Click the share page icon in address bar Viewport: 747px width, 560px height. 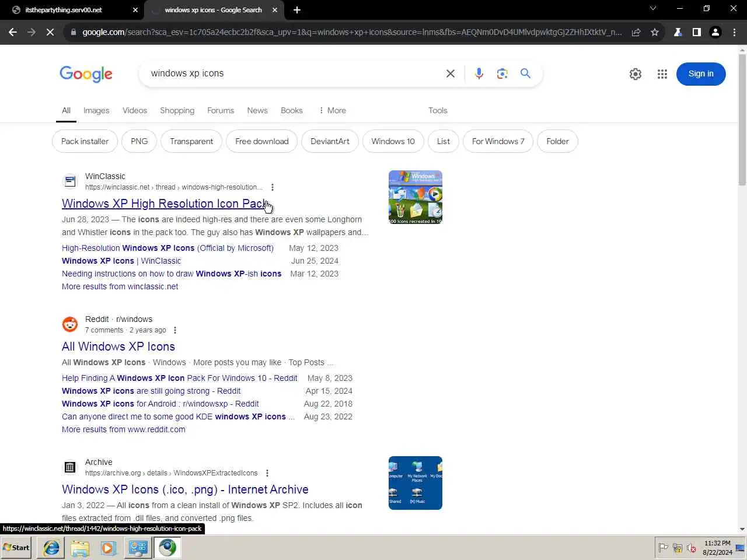pyautogui.click(x=636, y=32)
